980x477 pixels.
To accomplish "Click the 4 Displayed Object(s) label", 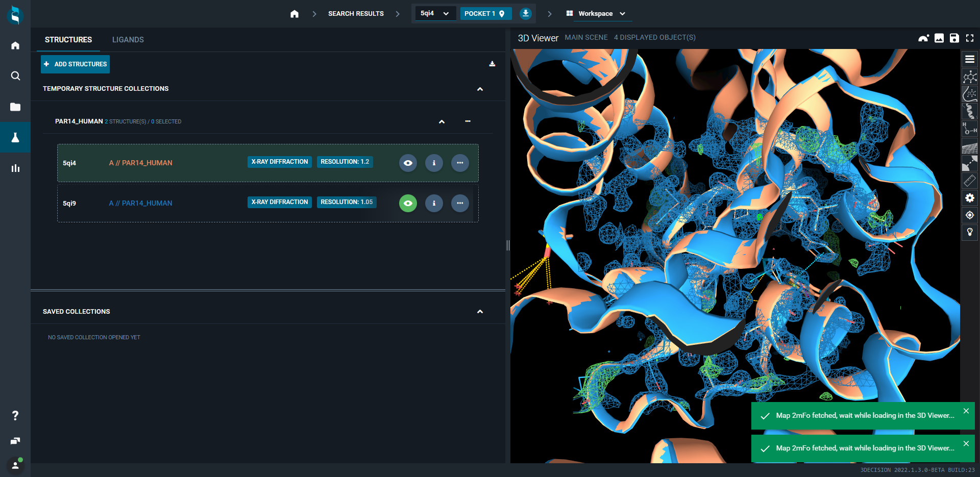I will 654,38.
